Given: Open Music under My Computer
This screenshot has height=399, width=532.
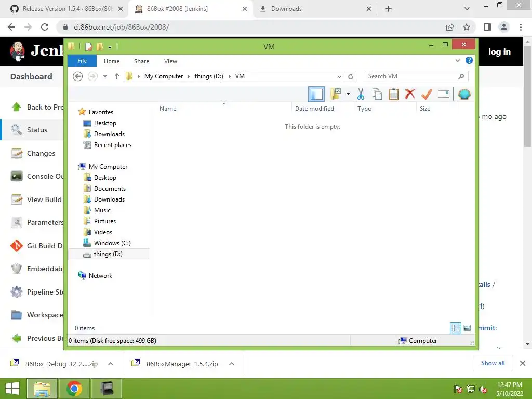Looking at the screenshot, I should (102, 210).
